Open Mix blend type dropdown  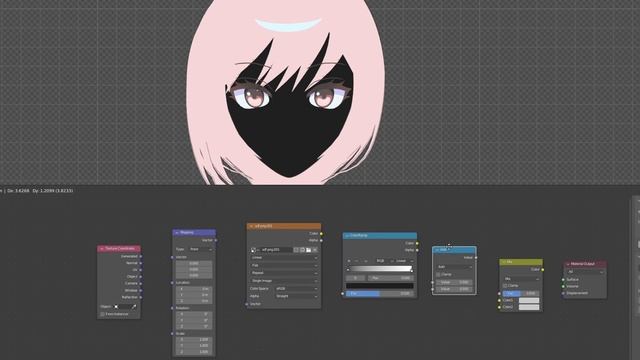pos(522,279)
